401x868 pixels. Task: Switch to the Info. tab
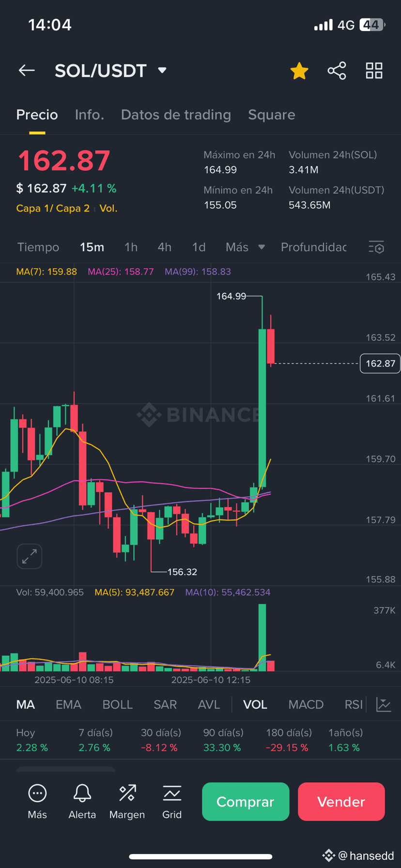(90, 115)
